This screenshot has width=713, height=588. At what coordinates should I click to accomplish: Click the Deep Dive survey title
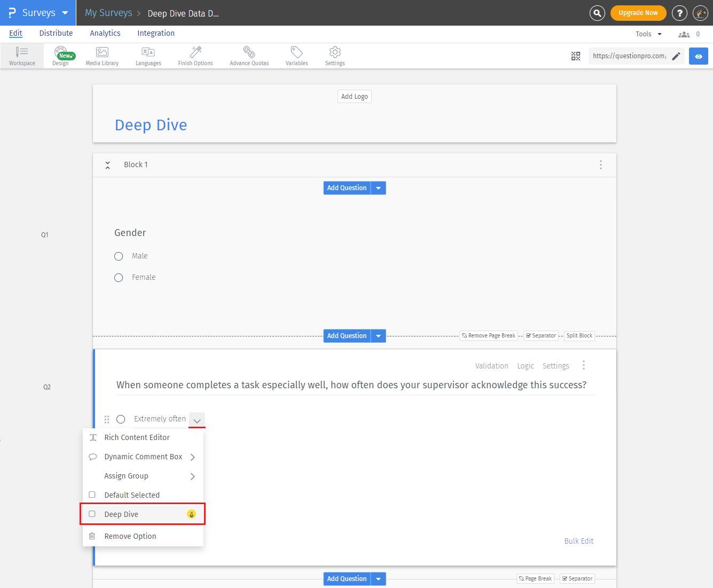tap(151, 125)
